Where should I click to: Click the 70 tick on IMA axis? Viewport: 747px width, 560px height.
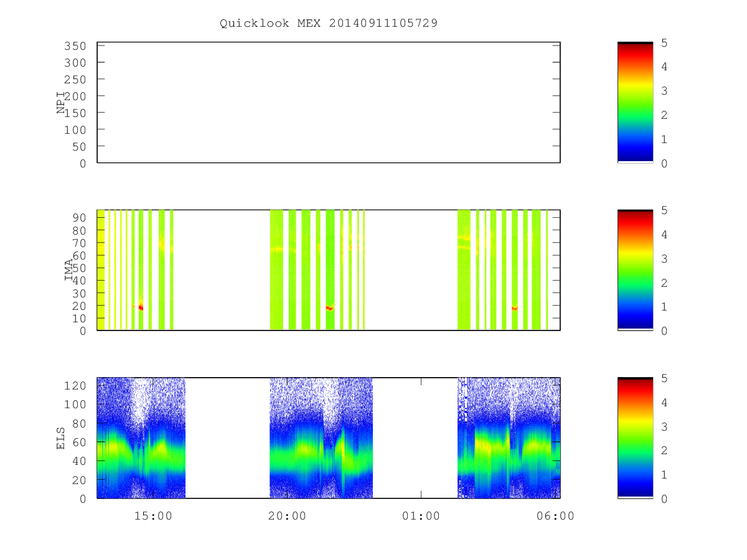[x=79, y=243]
